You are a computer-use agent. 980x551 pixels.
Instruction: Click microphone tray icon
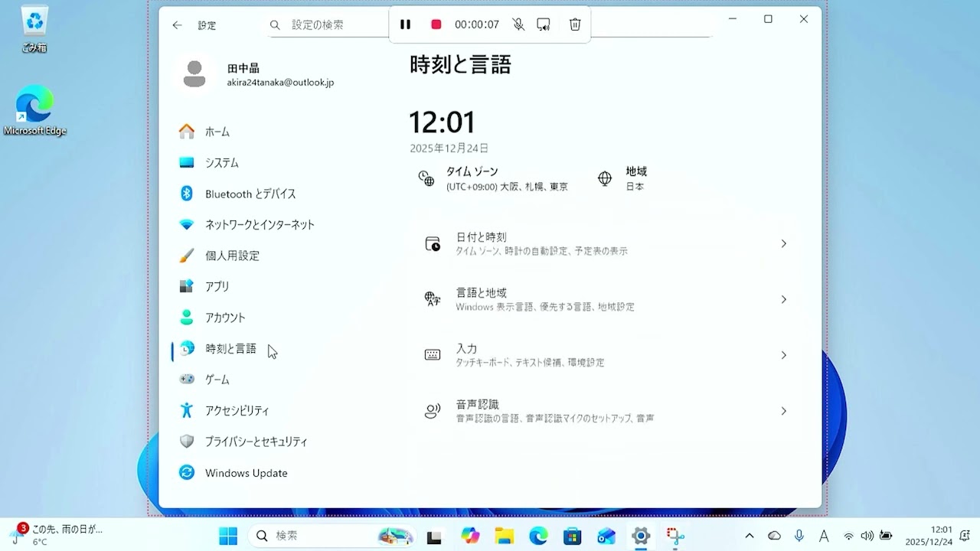point(799,536)
